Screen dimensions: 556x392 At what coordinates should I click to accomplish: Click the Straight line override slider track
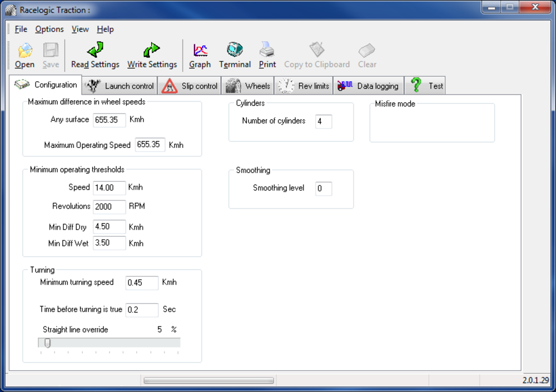pyautogui.click(x=109, y=343)
